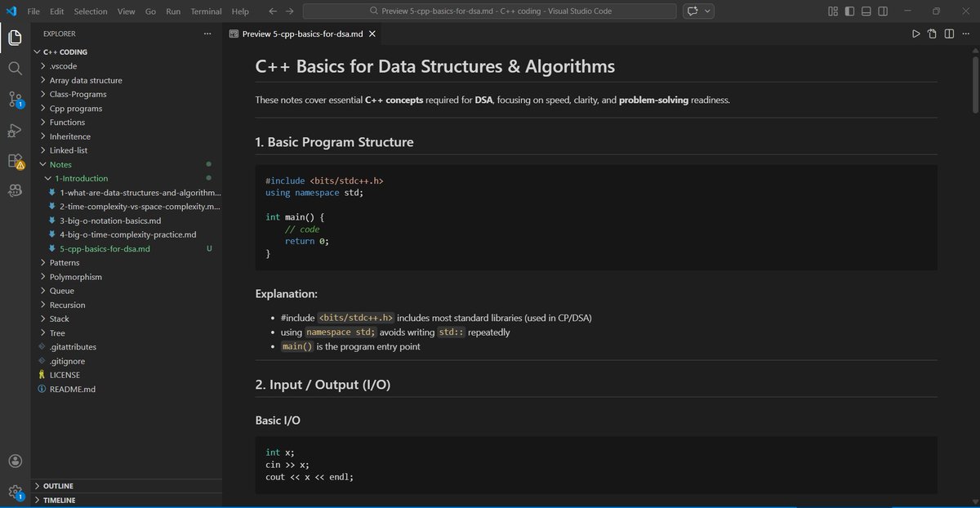Expand the Cpp programs folder
Screen dimensions: 980x508
[x=127, y=108]
